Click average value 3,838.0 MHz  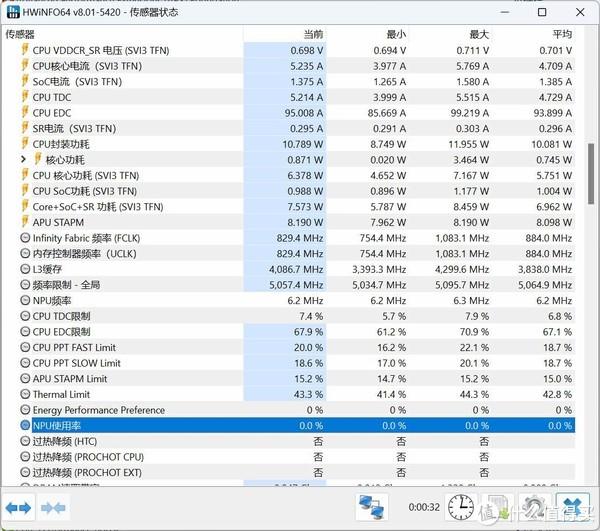point(545,269)
